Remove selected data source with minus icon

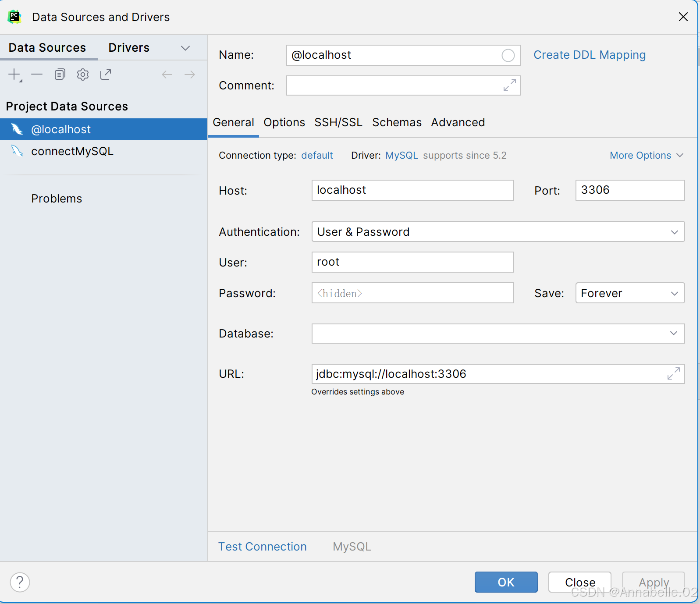coord(37,75)
